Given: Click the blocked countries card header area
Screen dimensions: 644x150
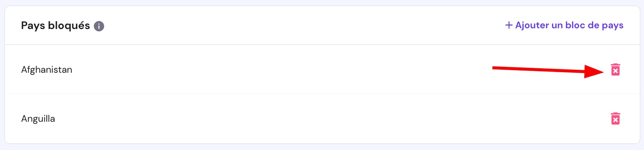Looking at the screenshot, I should pyautogui.click(x=322, y=26).
